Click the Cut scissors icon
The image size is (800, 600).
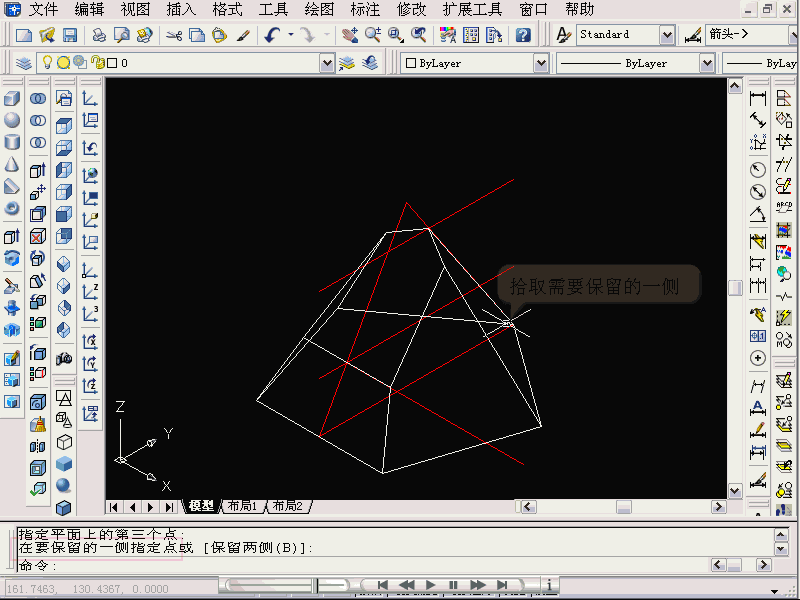point(174,35)
